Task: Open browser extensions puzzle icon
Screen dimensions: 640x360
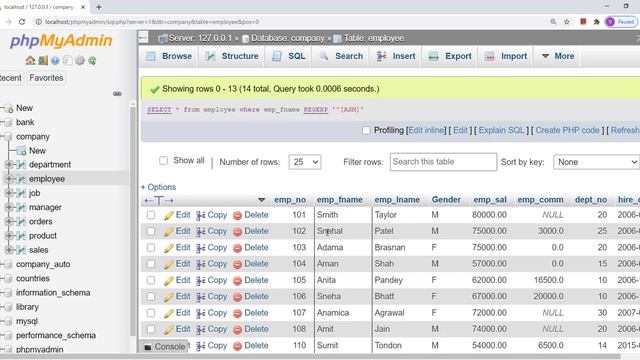Action: [x=596, y=22]
